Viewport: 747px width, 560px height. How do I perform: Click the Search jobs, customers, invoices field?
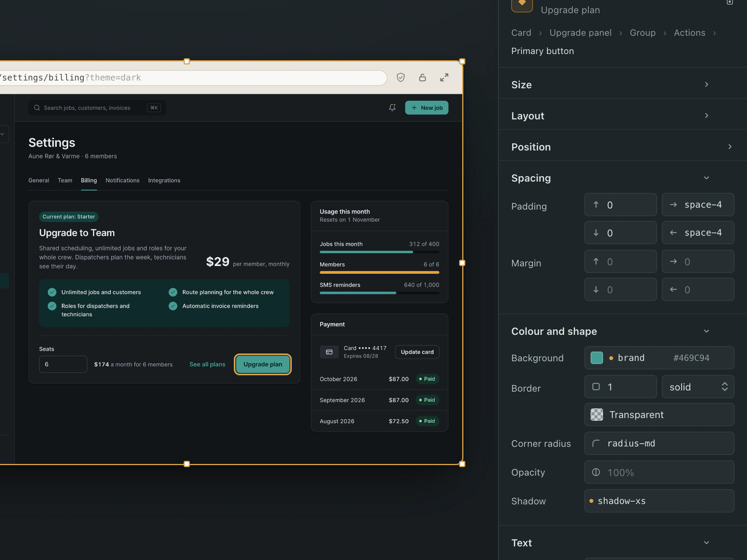97,108
